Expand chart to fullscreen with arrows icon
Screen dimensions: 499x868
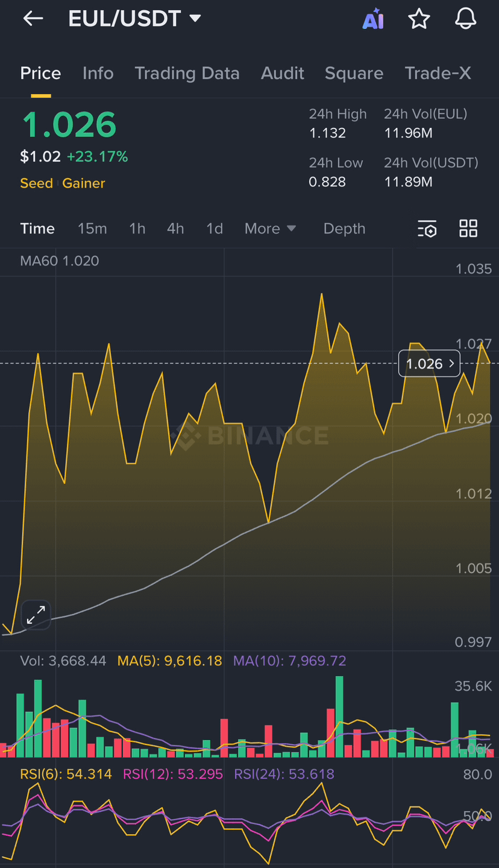coord(36,615)
